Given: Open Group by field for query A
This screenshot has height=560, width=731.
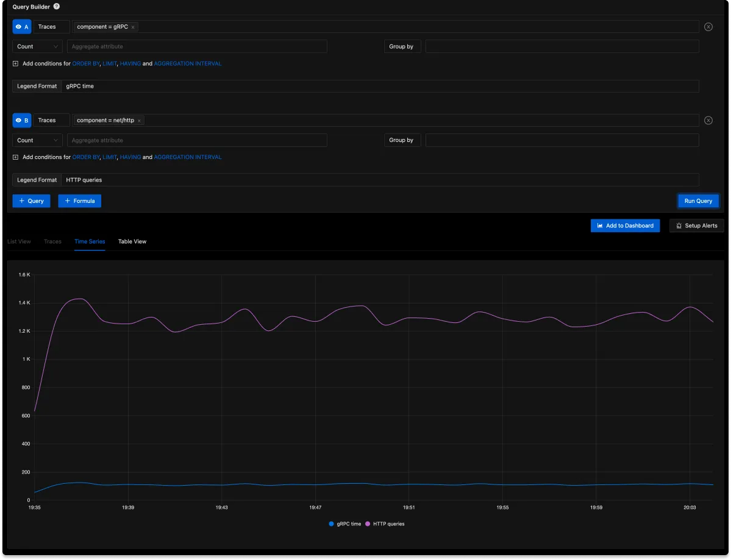Looking at the screenshot, I should [562, 46].
